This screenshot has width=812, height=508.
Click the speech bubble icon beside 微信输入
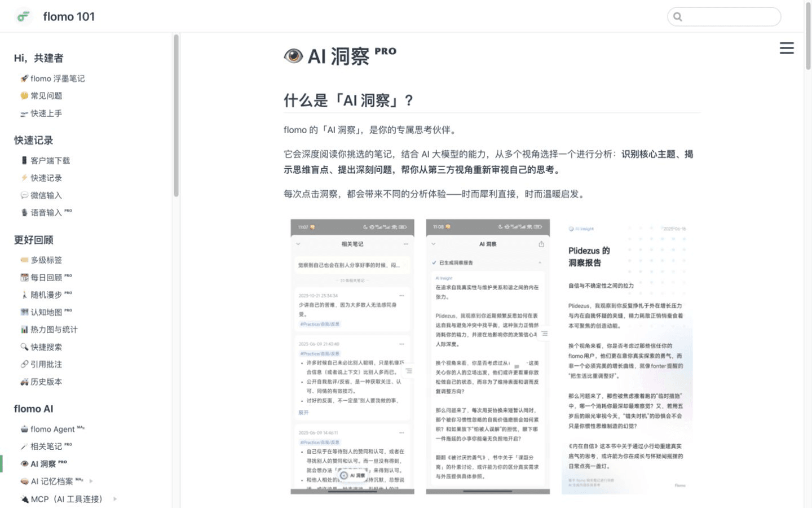point(24,195)
